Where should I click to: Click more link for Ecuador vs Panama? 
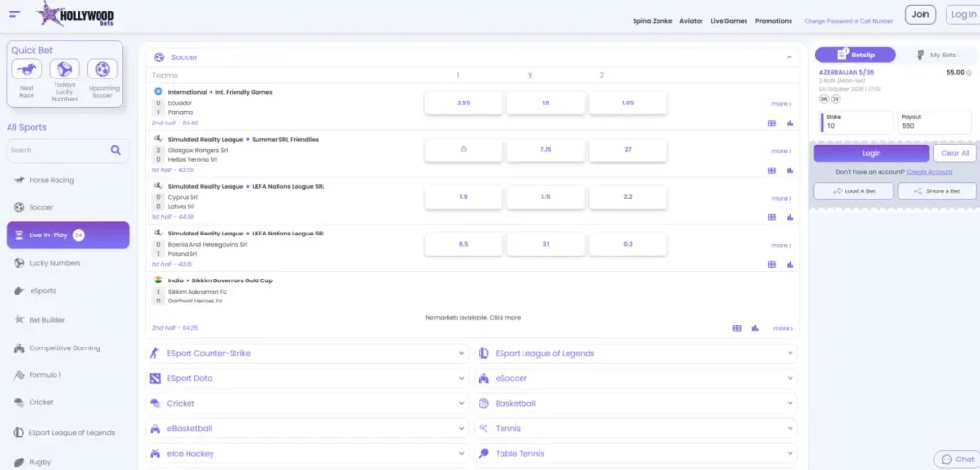(x=781, y=104)
